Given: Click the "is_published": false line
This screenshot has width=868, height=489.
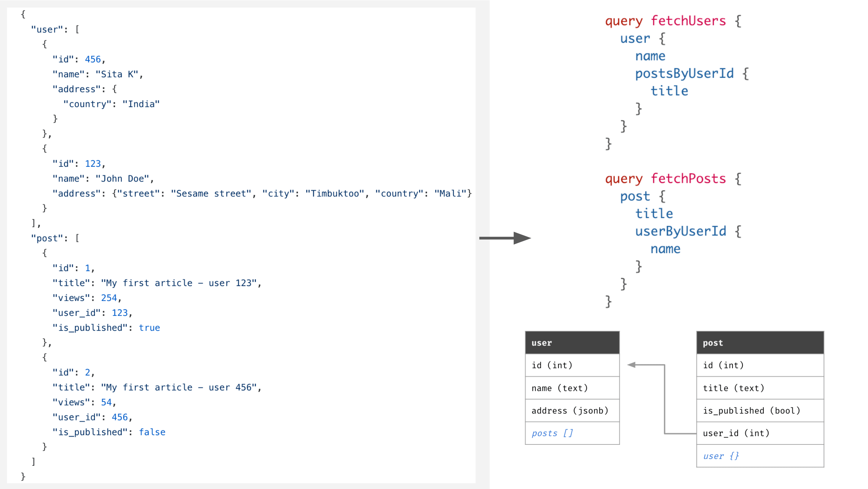Looking at the screenshot, I should click(109, 432).
